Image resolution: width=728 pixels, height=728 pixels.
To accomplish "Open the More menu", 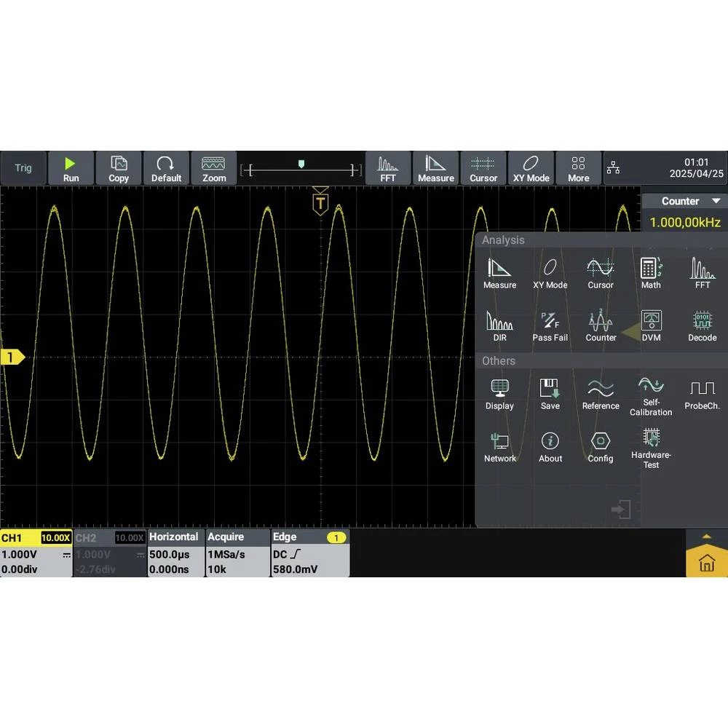I will click(579, 167).
